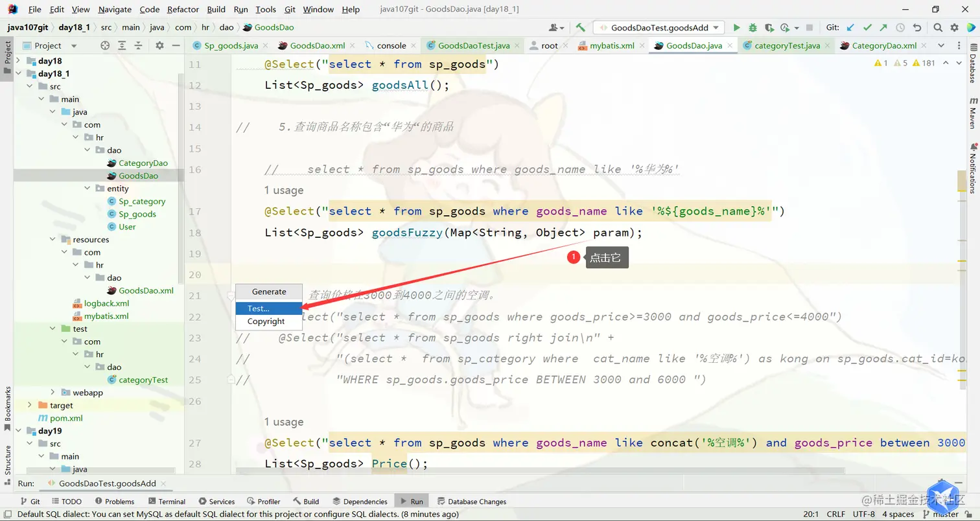The image size is (980, 521).
Task: Choose Test... in the Generate popup
Action: [x=269, y=308]
